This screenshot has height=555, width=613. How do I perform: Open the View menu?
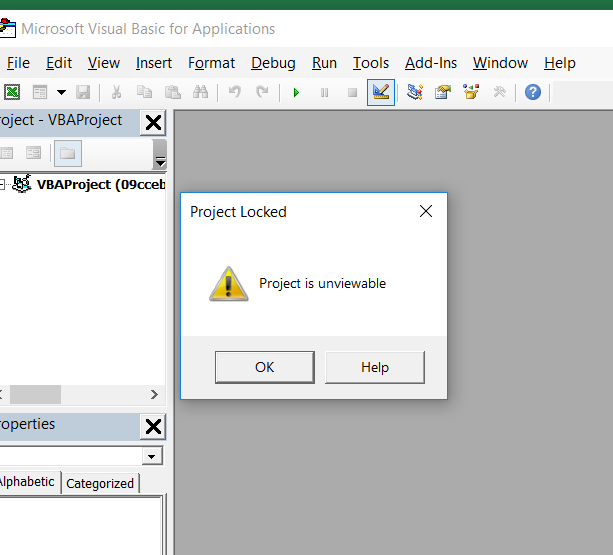coord(104,63)
